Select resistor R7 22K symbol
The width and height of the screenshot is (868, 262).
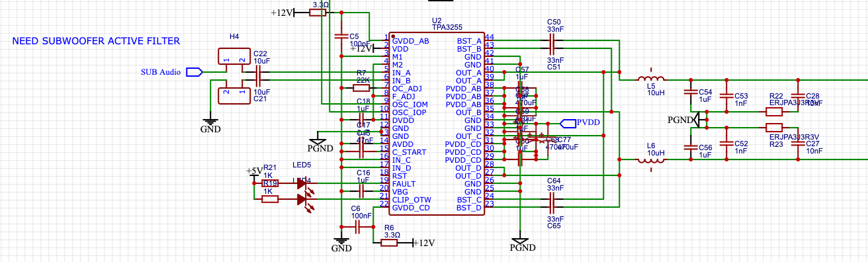(361, 87)
